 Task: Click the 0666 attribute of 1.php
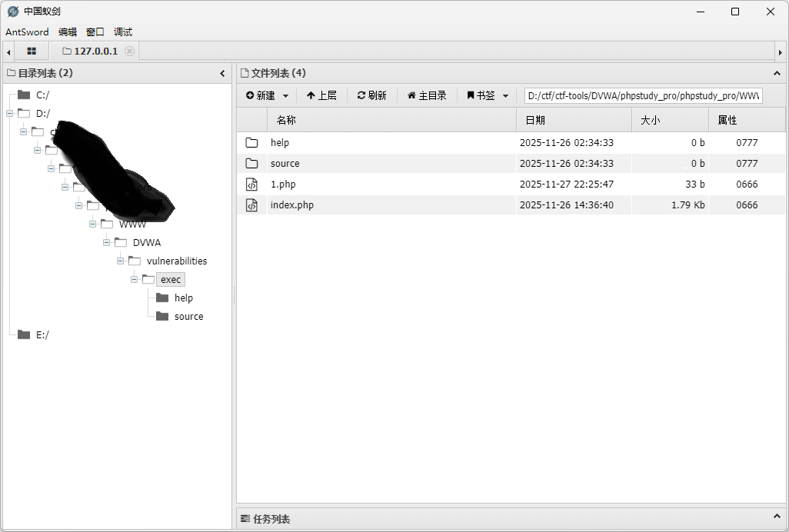(x=747, y=185)
